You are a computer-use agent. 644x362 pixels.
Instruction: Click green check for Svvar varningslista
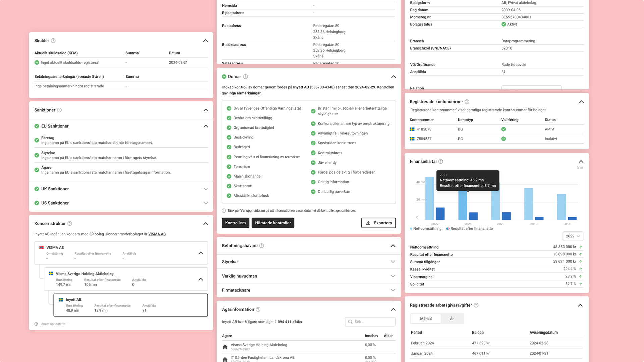[x=229, y=108]
